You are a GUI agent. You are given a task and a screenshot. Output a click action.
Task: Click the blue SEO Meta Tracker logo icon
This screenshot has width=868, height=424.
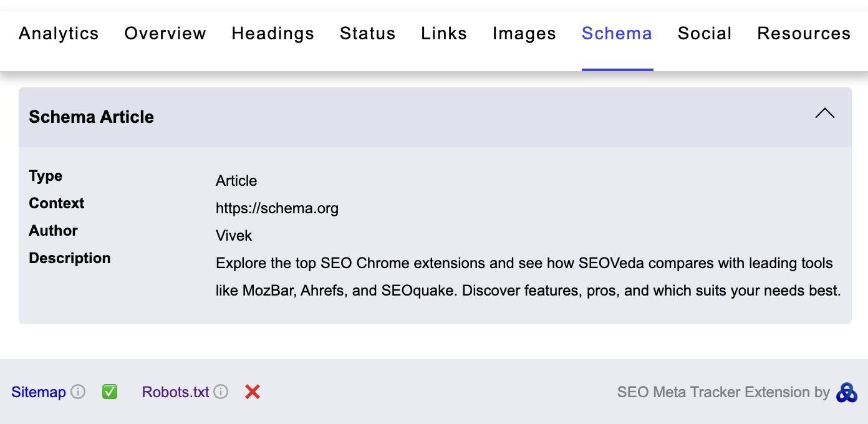click(x=847, y=393)
